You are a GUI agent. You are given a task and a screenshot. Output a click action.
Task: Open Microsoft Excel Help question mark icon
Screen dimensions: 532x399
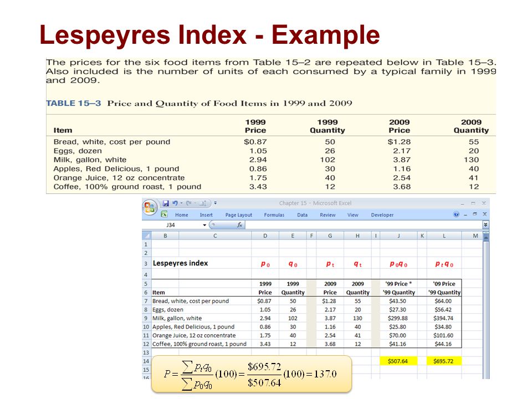pyautogui.click(x=456, y=214)
